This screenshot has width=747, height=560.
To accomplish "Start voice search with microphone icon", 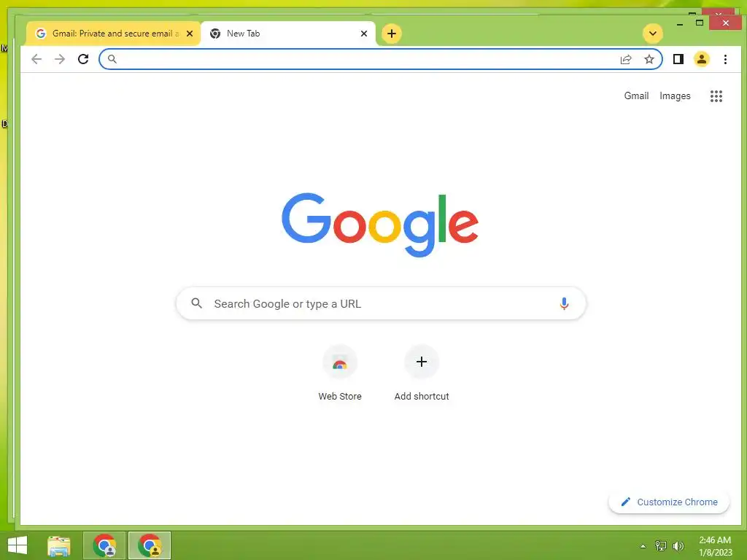I will click(x=564, y=303).
